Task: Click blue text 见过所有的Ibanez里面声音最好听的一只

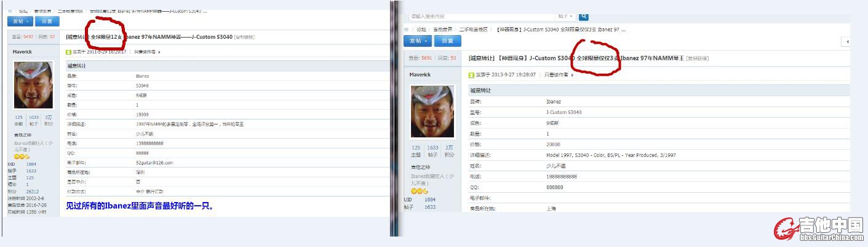Action: pyautogui.click(x=140, y=206)
